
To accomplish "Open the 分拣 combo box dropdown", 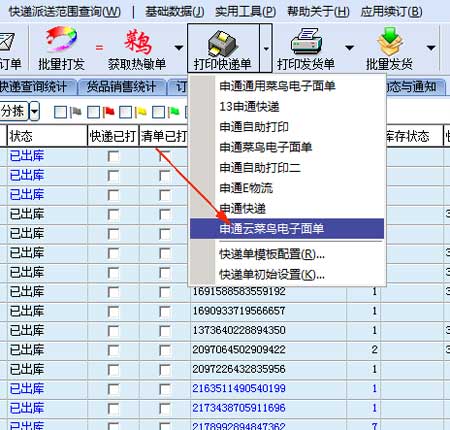I will pyautogui.click(x=34, y=111).
